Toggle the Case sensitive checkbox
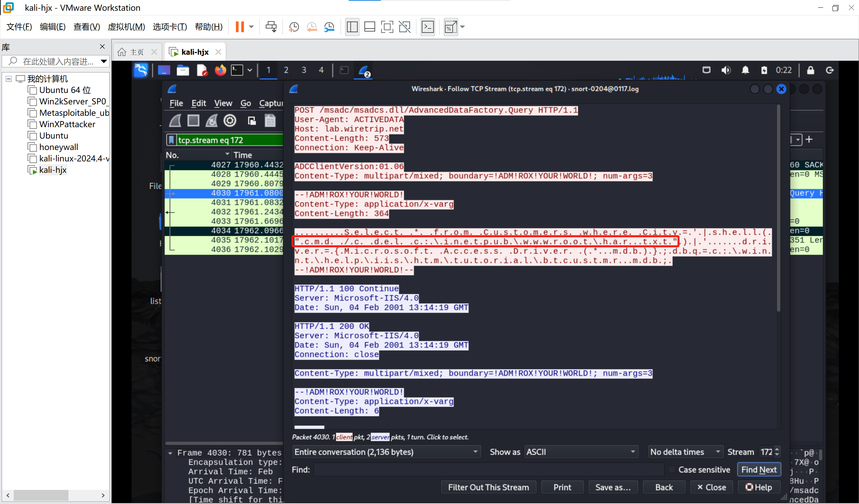The height and width of the screenshot is (504, 859). 671,469
